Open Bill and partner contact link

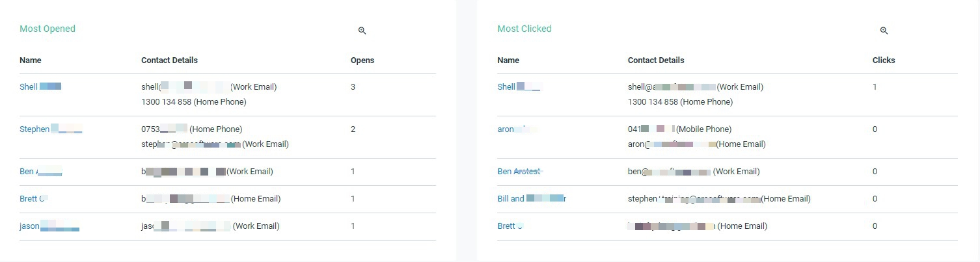(532, 199)
